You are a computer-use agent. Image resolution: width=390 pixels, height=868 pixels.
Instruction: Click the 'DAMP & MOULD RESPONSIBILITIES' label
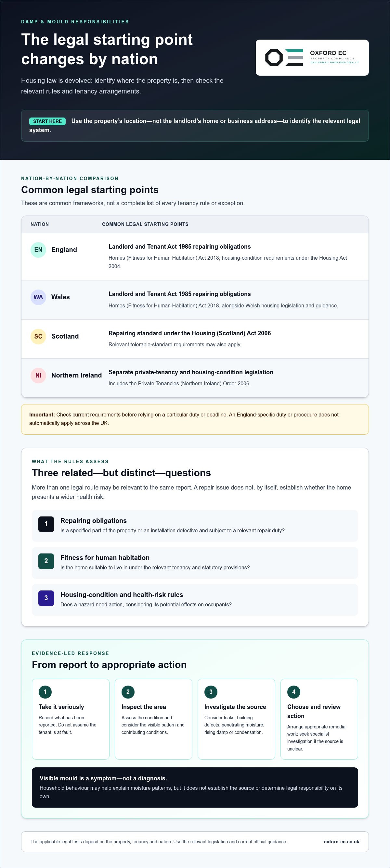tap(75, 22)
